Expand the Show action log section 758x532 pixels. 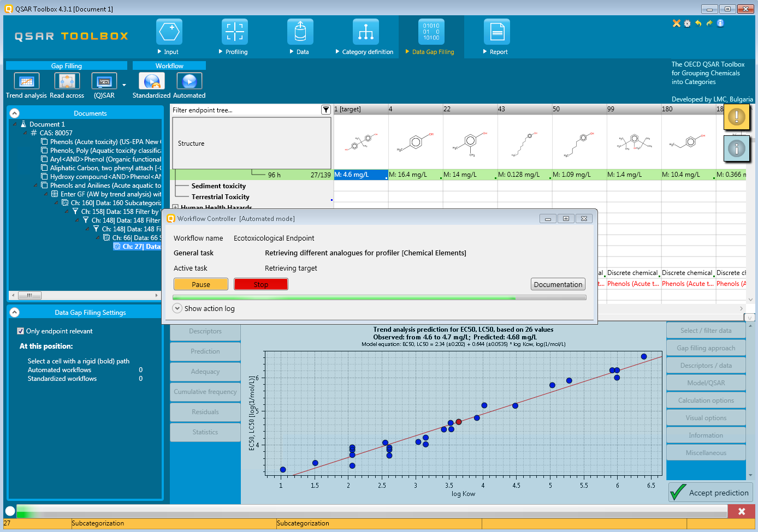[x=177, y=308]
